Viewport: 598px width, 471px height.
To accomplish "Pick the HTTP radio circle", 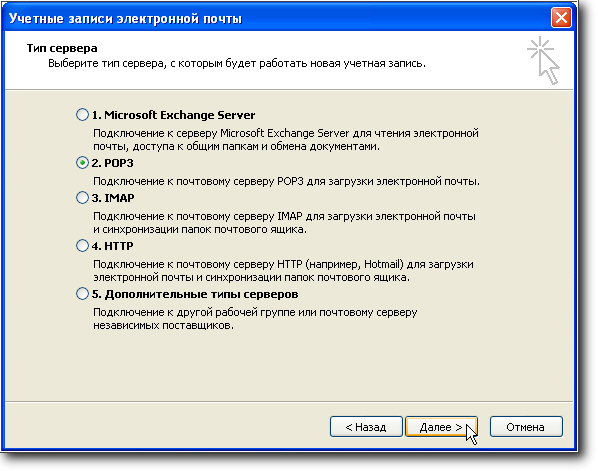I will tap(82, 246).
